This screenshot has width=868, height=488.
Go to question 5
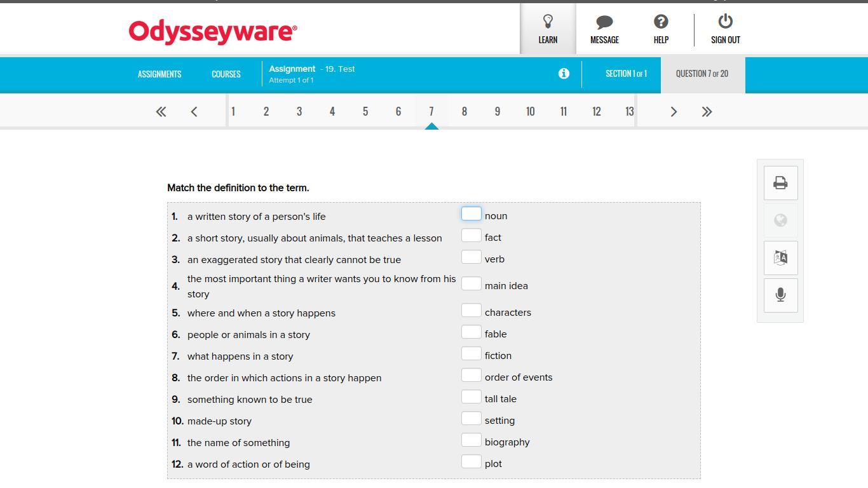(x=365, y=112)
